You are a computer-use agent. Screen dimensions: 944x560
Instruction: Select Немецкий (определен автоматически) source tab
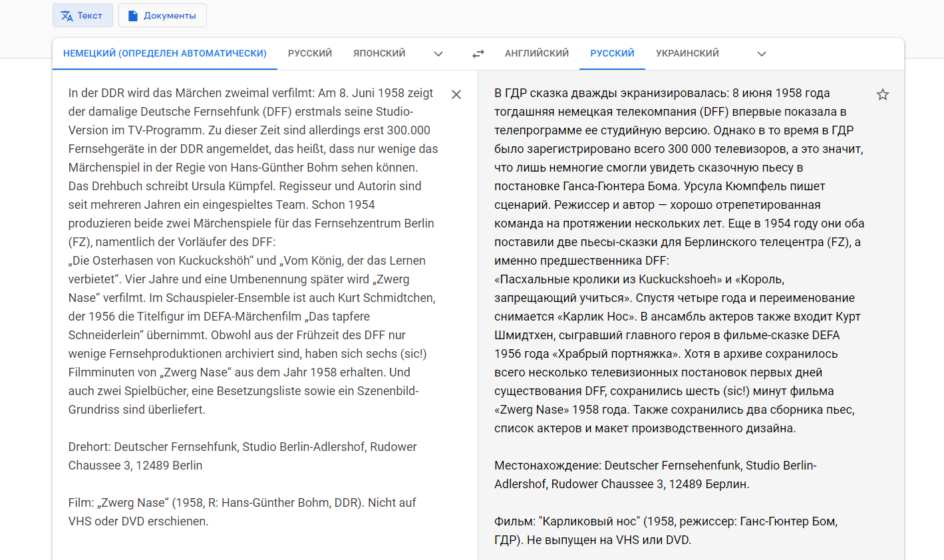pos(165,53)
